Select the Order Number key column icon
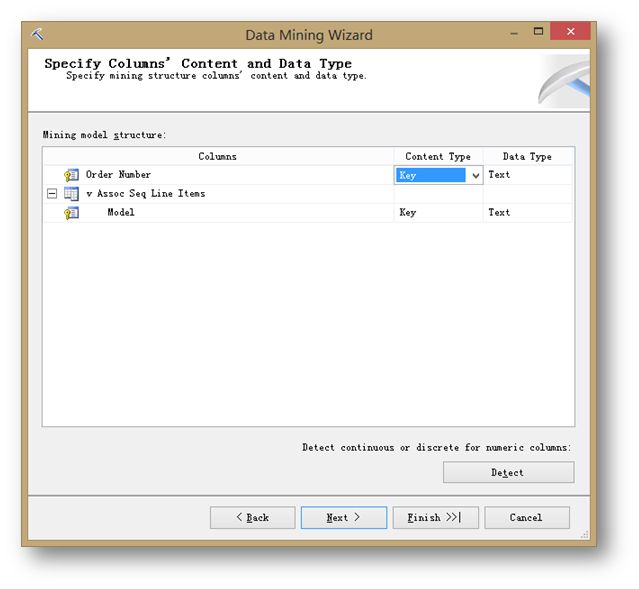Screen dimensions: 639x589 click(x=71, y=175)
